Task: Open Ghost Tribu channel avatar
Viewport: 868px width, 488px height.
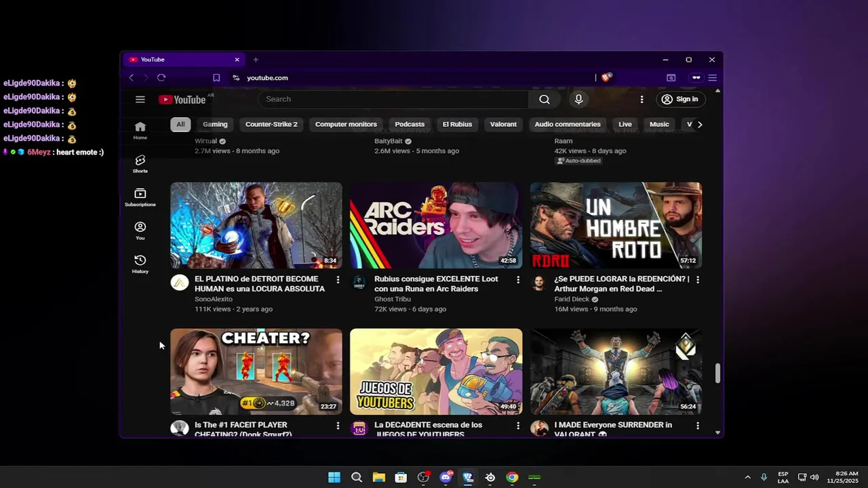Action: pos(359,283)
